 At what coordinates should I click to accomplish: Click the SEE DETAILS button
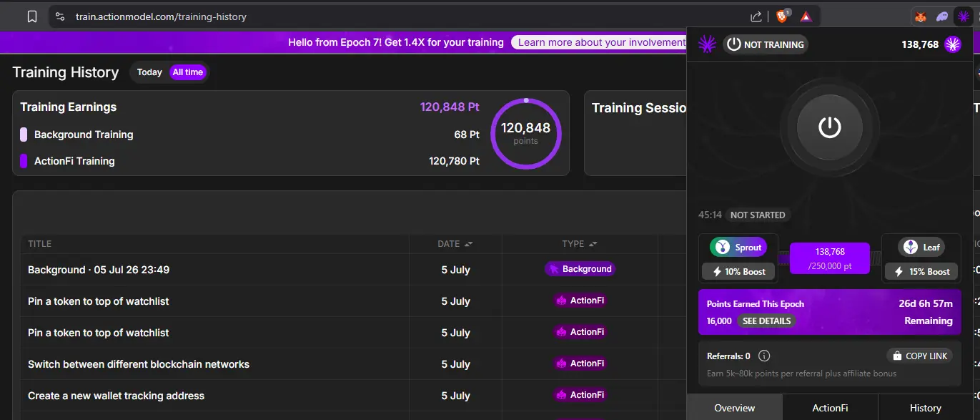[766, 321]
